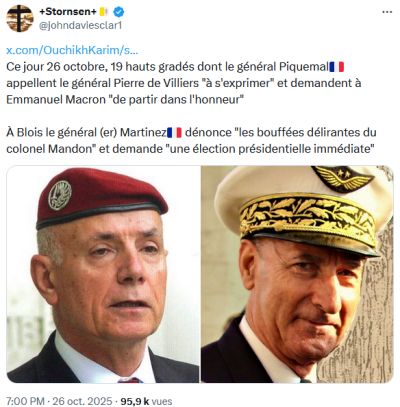This screenshot has height=407, width=400.
Task: Click the French flag after Martinez
Action: pyautogui.click(x=174, y=132)
